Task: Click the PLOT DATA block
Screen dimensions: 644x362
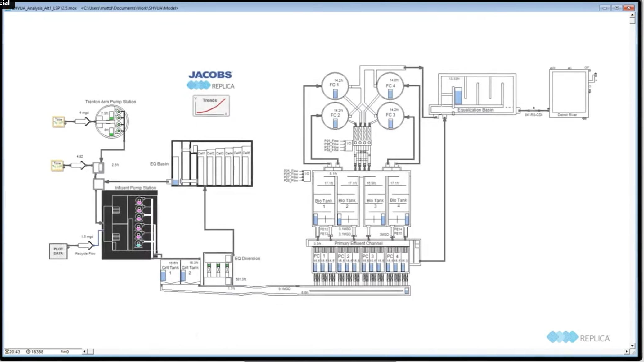Action: coord(58,251)
